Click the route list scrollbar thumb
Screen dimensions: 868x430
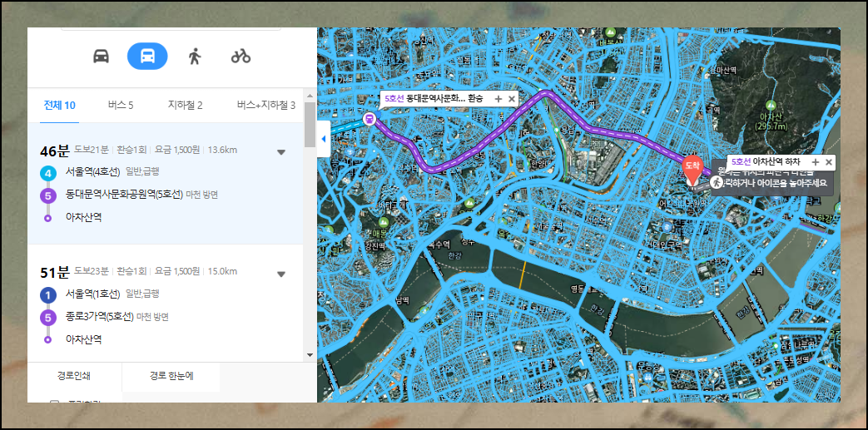(x=310, y=125)
